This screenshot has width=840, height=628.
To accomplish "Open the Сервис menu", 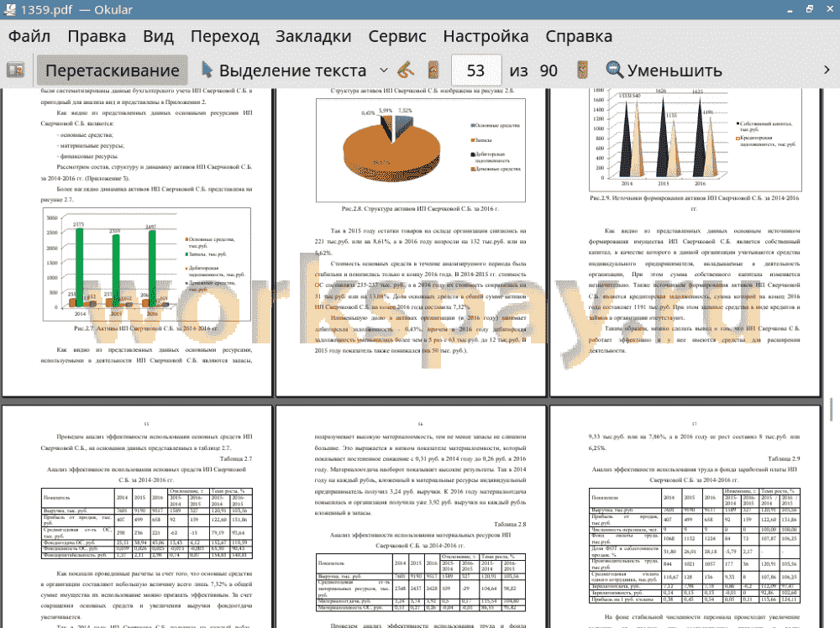I will click(397, 36).
